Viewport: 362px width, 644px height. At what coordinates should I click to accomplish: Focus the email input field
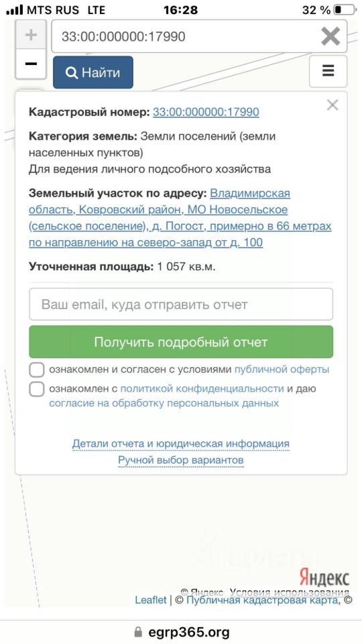(181, 305)
